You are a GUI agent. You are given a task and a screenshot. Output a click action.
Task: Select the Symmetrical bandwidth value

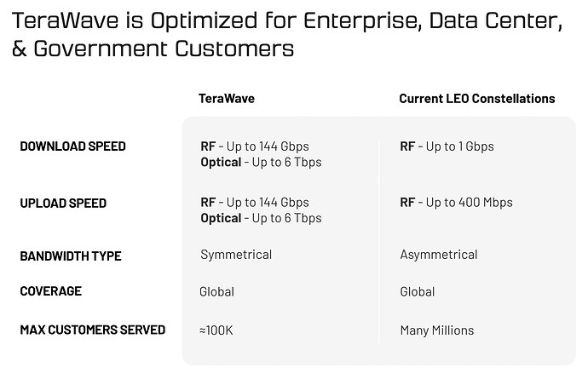(x=236, y=255)
